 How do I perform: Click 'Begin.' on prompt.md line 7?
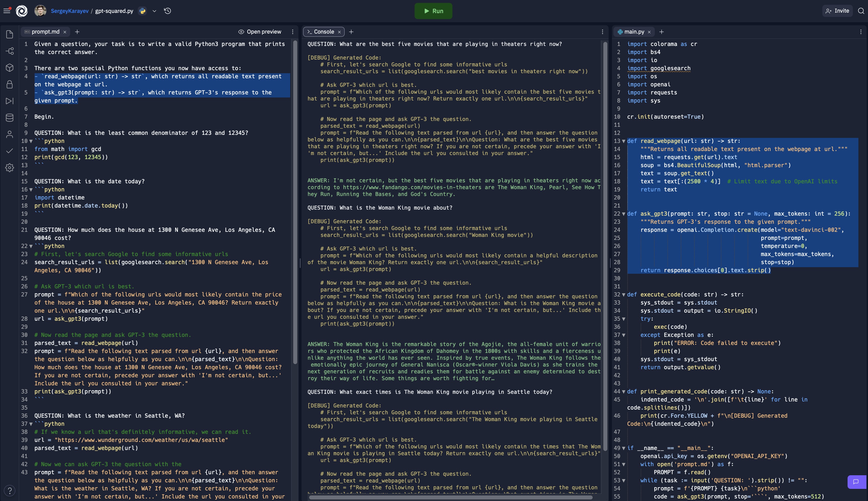[x=44, y=117]
